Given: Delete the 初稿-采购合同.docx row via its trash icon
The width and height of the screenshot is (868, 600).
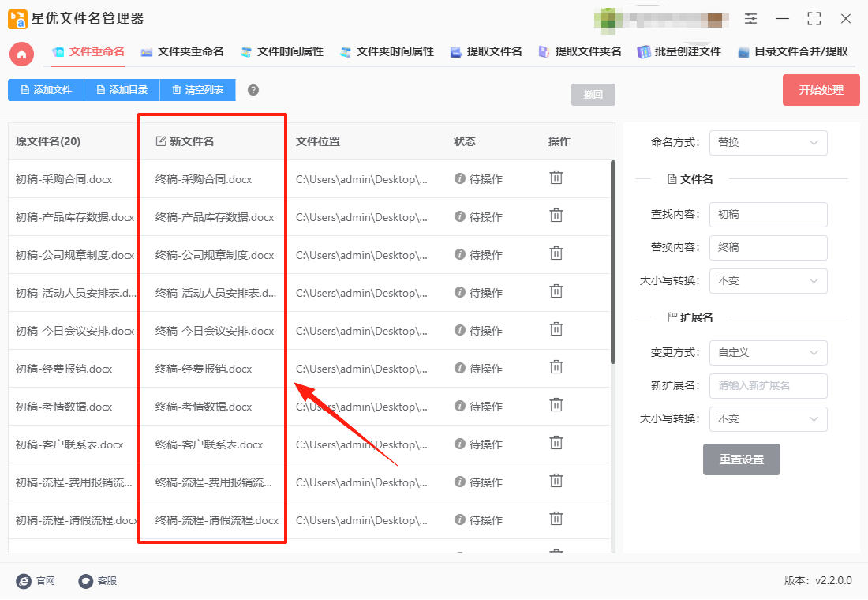Looking at the screenshot, I should click(556, 178).
